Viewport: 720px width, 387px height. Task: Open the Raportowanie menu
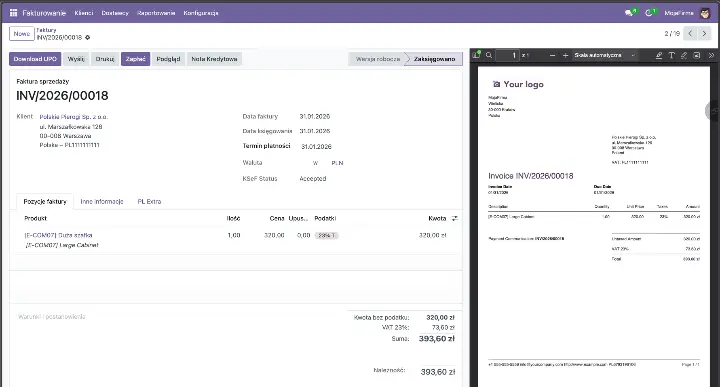tap(156, 13)
